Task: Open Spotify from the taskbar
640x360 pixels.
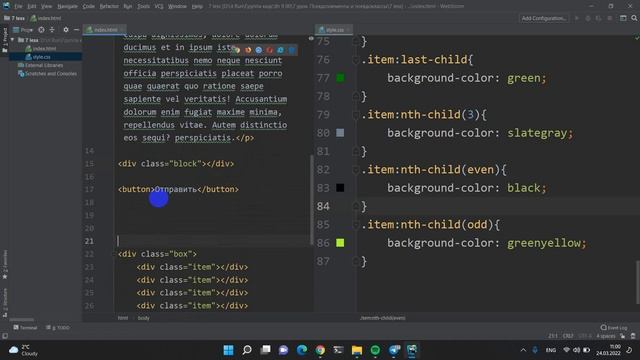Action: point(375,350)
